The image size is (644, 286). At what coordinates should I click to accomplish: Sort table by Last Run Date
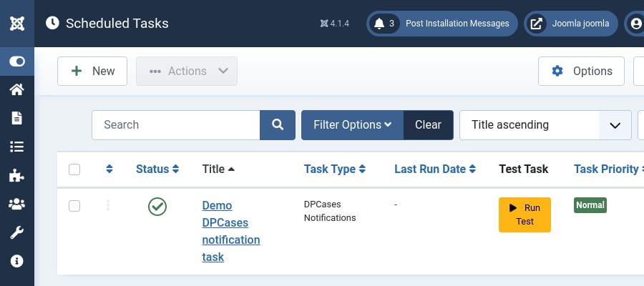tap(435, 169)
